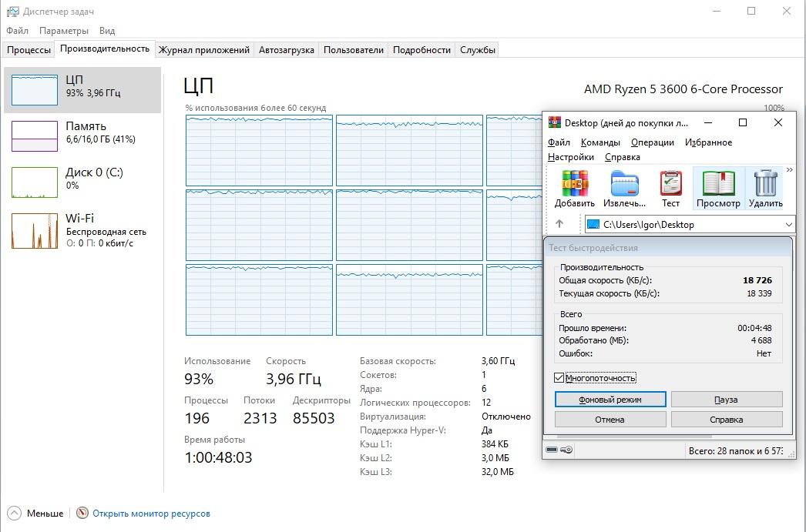Image resolution: width=806 pixels, height=532 pixels.
Task: Click Текущая скорость value 18 339
Action: pyautogui.click(x=759, y=294)
